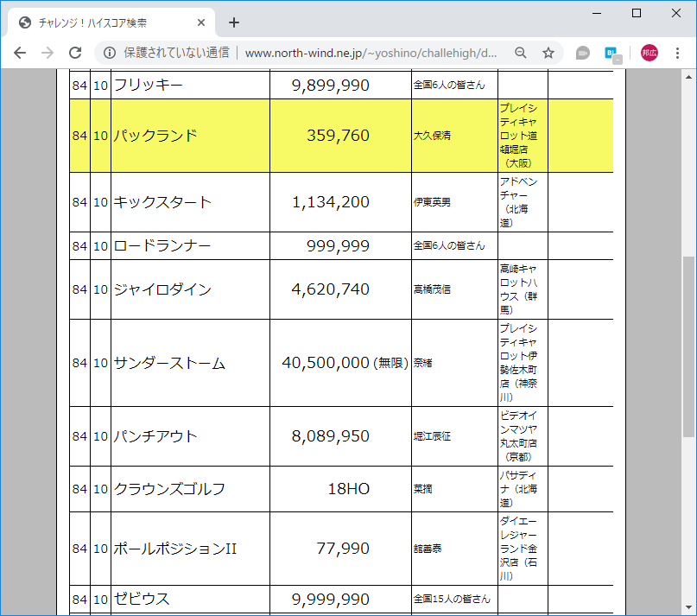This screenshot has height=616, width=697.
Task: Click the forward navigation arrow
Action: 47,52
